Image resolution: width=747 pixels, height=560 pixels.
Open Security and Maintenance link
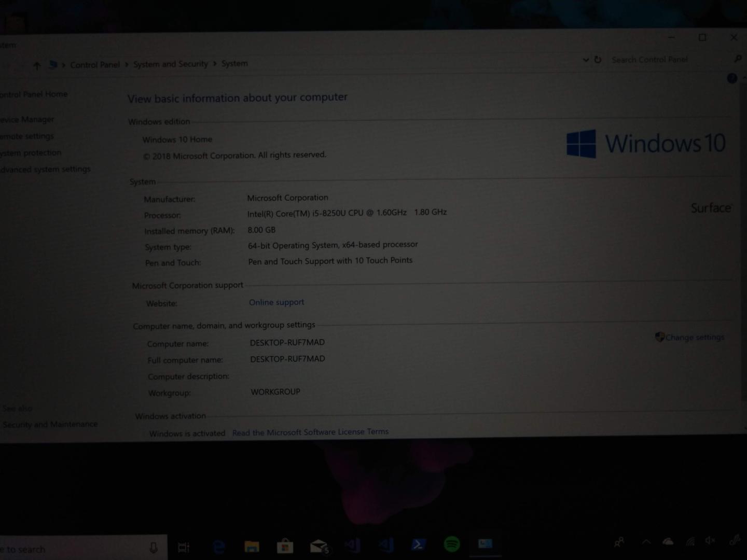coord(50,424)
